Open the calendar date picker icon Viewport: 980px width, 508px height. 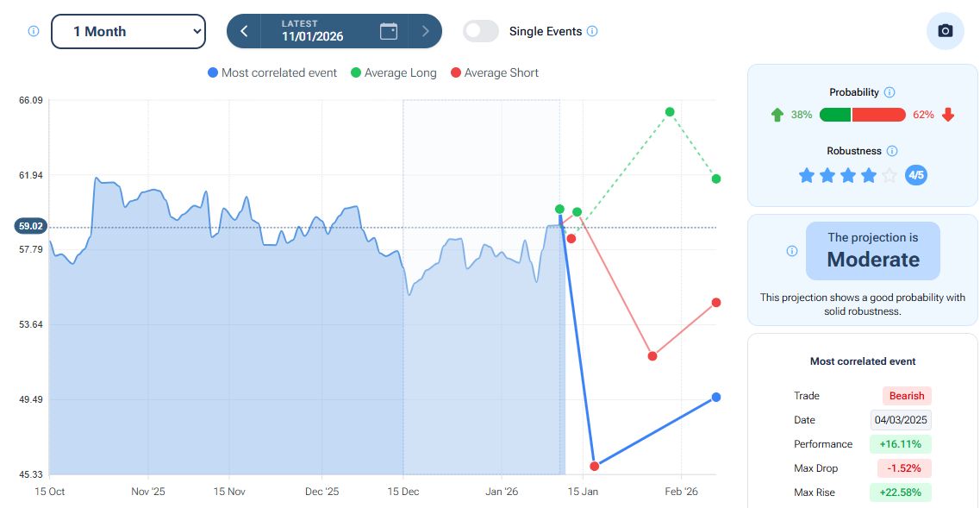(389, 31)
